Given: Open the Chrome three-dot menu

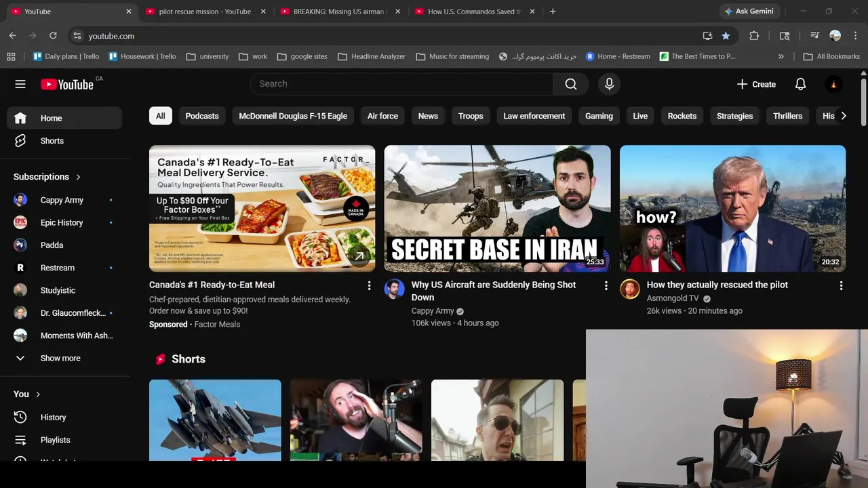Looking at the screenshot, I should point(855,35).
